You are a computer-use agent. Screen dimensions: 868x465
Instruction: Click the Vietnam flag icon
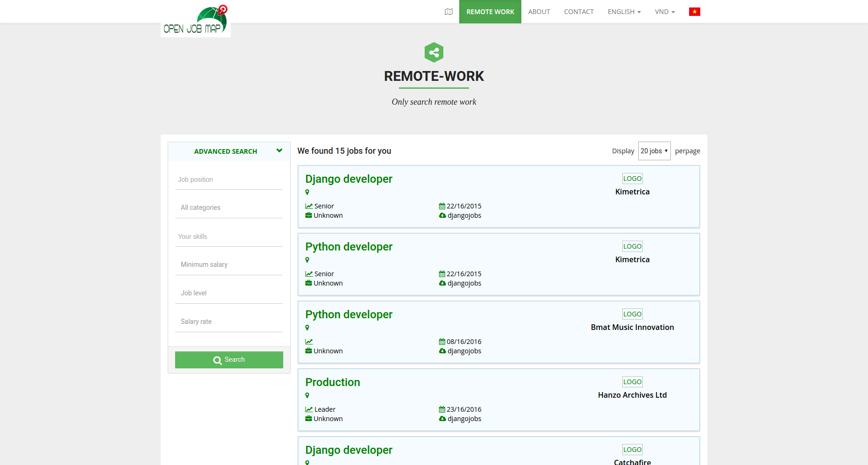pos(694,12)
